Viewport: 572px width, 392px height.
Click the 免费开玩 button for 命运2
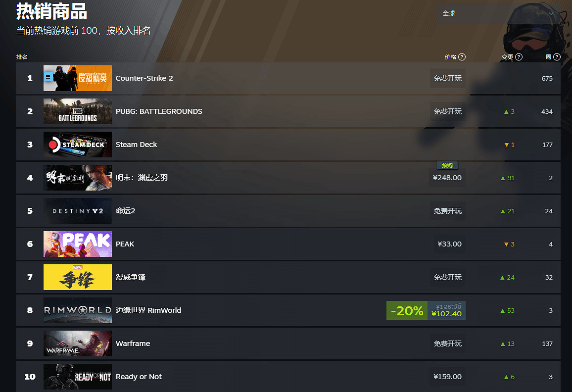click(448, 211)
